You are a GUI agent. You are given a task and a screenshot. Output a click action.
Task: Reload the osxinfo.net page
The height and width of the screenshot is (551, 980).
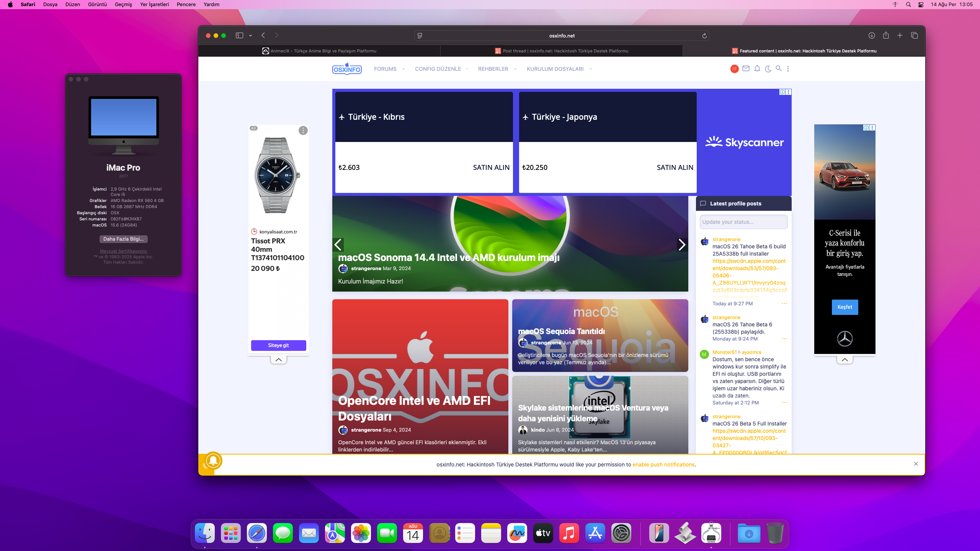[x=704, y=36]
